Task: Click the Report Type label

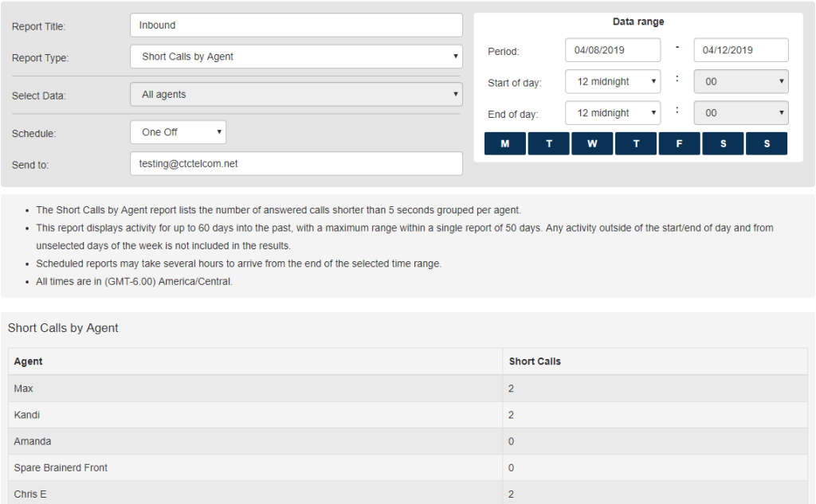Action: (40, 58)
